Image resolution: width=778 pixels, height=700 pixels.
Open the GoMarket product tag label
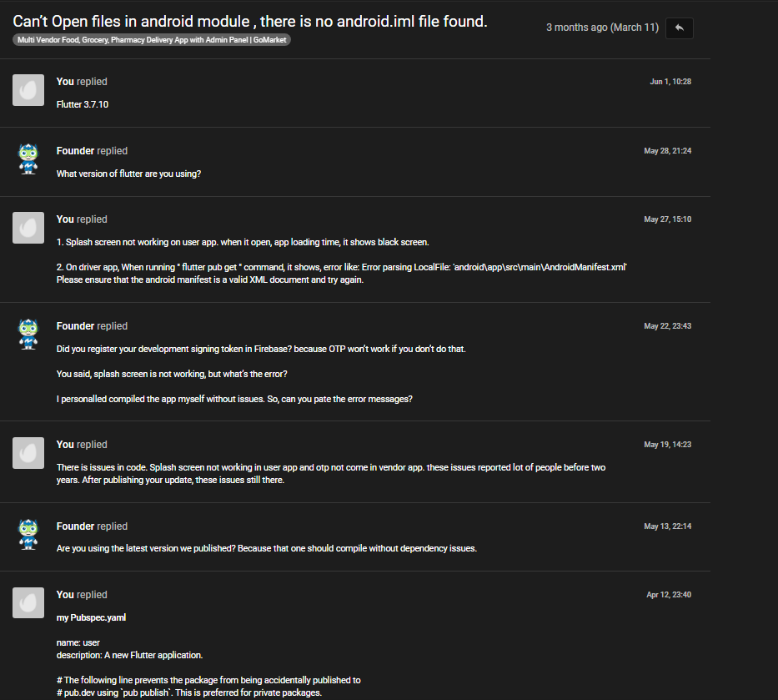(152, 40)
